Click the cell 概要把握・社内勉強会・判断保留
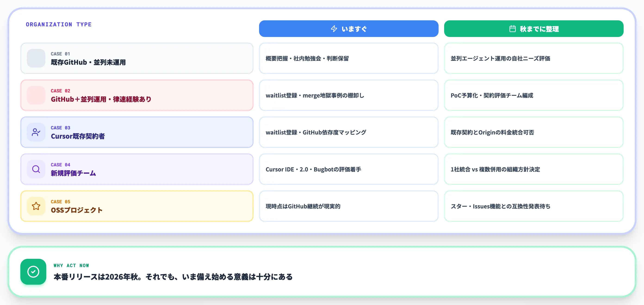The width and height of the screenshot is (644, 305). 349,58
